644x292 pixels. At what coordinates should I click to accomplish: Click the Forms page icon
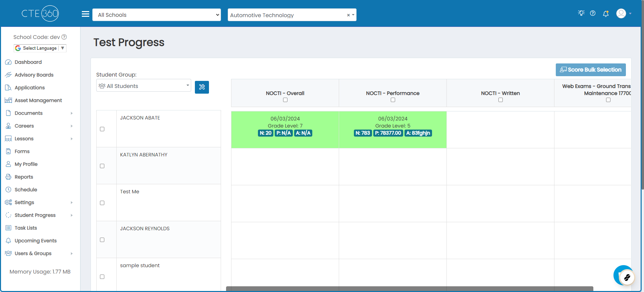click(x=8, y=151)
